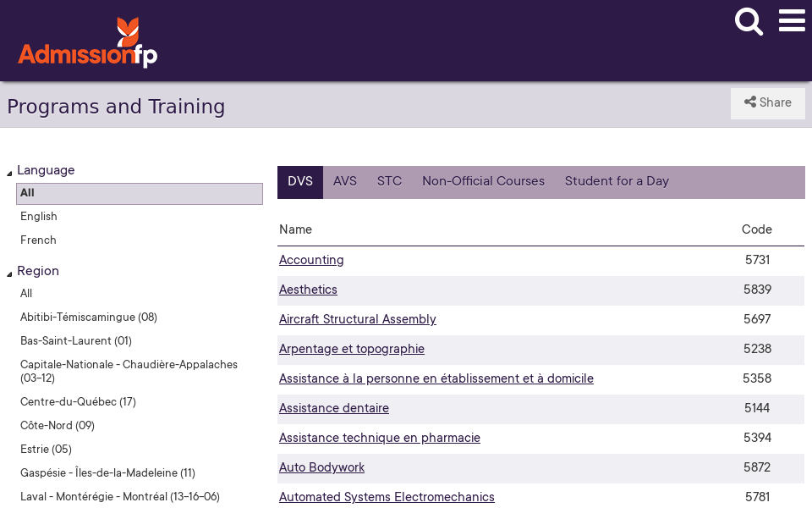Open the search magnifier icon

[749, 22]
